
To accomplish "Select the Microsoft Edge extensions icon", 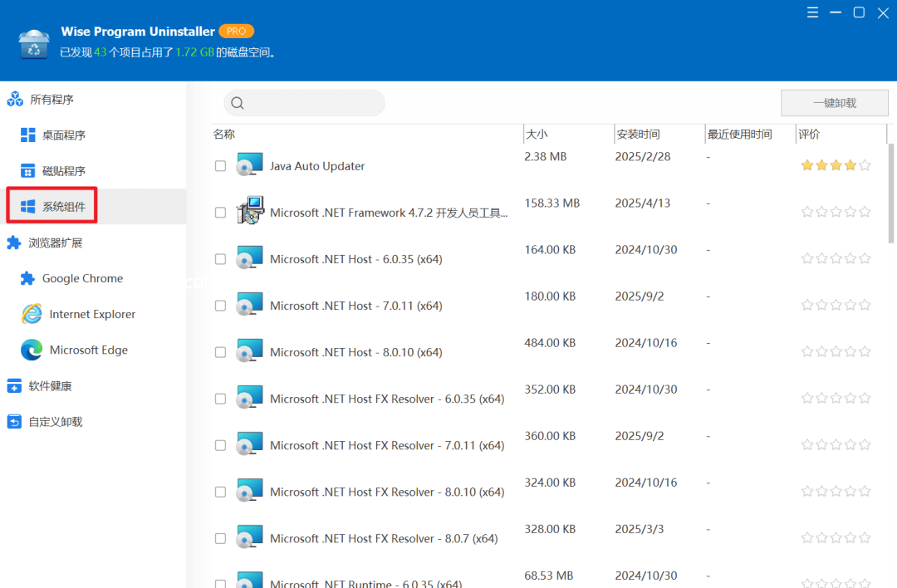I will 32,350.
